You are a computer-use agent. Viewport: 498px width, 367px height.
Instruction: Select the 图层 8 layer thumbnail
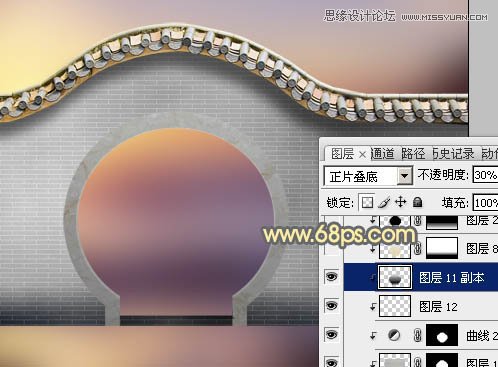point(395,249)
